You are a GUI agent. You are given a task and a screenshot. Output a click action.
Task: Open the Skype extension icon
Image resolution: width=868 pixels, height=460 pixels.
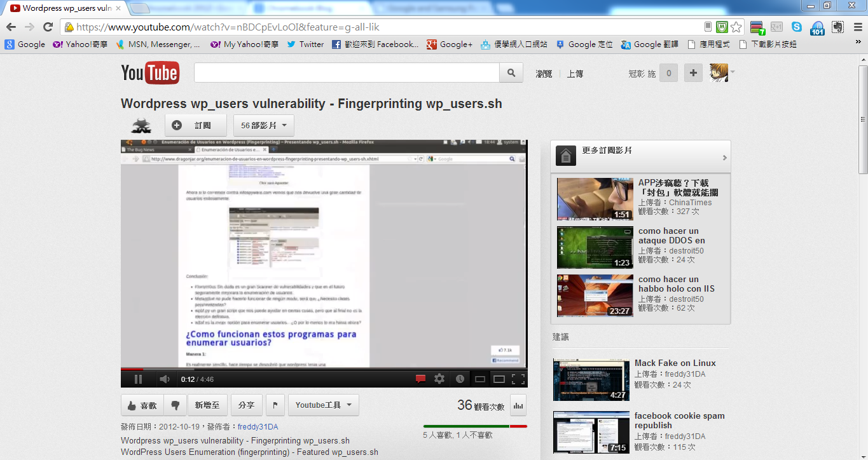[x=797, y=27]
